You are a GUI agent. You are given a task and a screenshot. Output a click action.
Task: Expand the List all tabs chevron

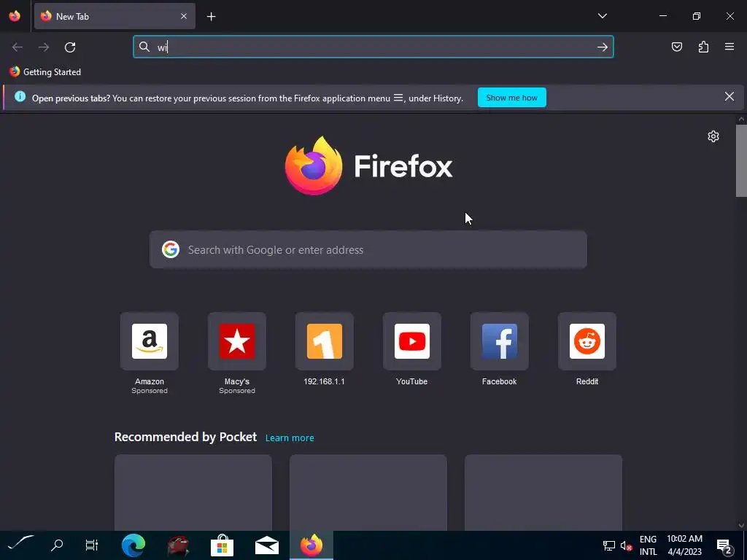602,16
